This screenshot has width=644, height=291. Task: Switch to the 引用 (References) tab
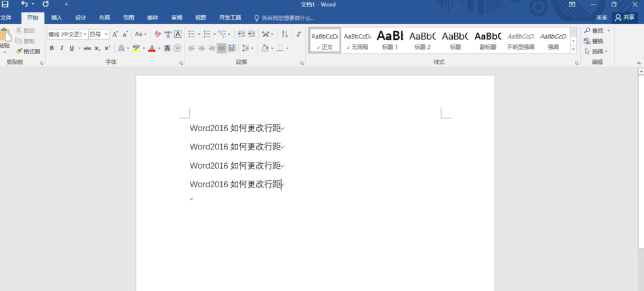[129, 18]
